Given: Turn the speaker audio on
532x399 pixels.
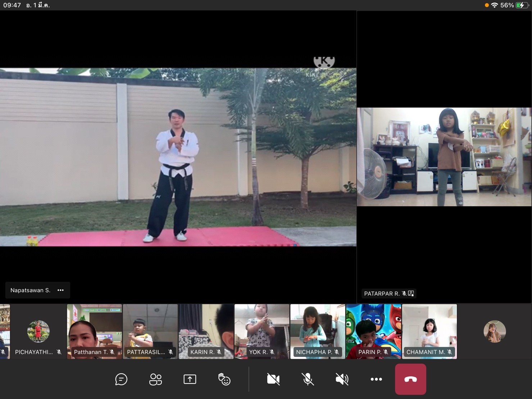Looking at the screenshot, I should [x=342, y=379].
